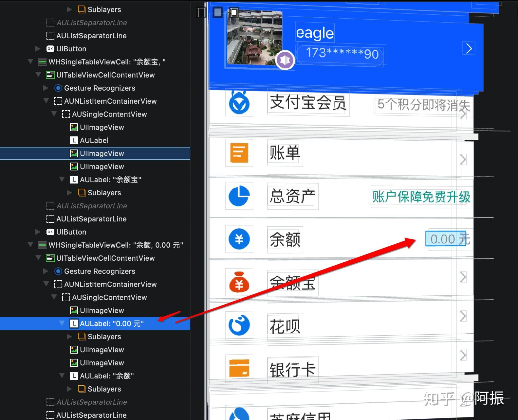Click the 花呗 label in canvas
The width and height of the screenshot is (518, 420).
tap(285, 326)
